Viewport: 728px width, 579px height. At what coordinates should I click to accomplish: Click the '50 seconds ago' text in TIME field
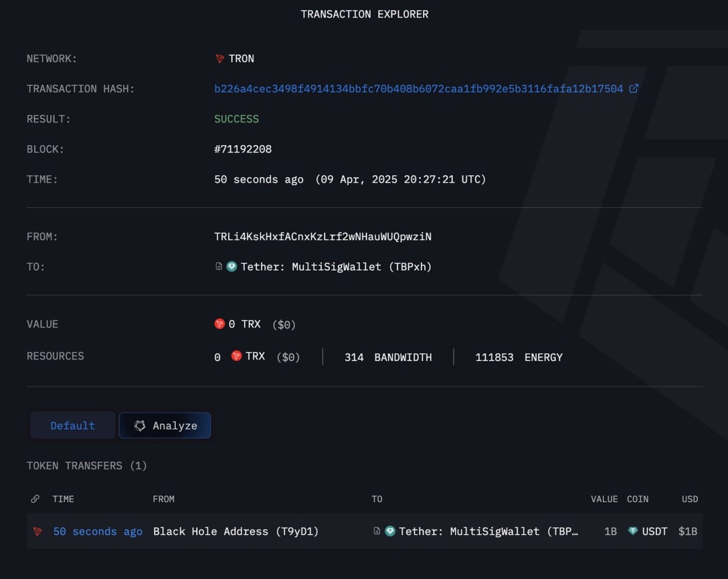259,180
